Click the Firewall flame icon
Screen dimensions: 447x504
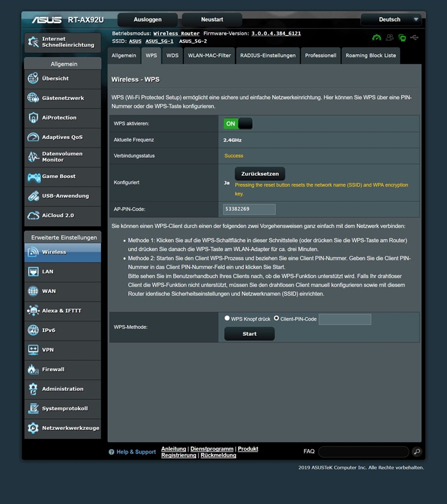click(33, 369)
